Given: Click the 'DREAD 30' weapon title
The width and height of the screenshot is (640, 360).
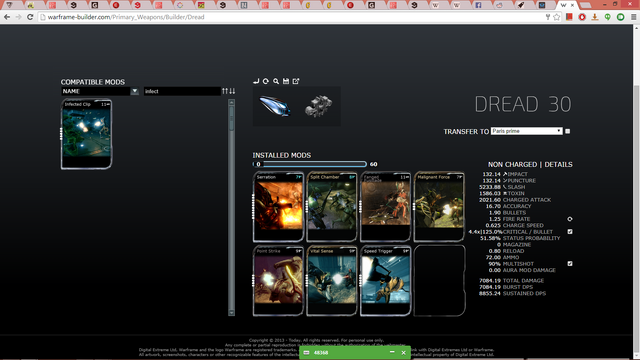Looking at the screenshot, I should 523,104.
